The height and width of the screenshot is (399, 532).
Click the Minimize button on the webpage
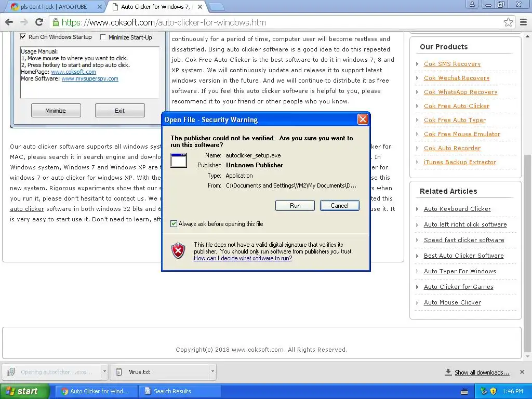tap(56, 111)
